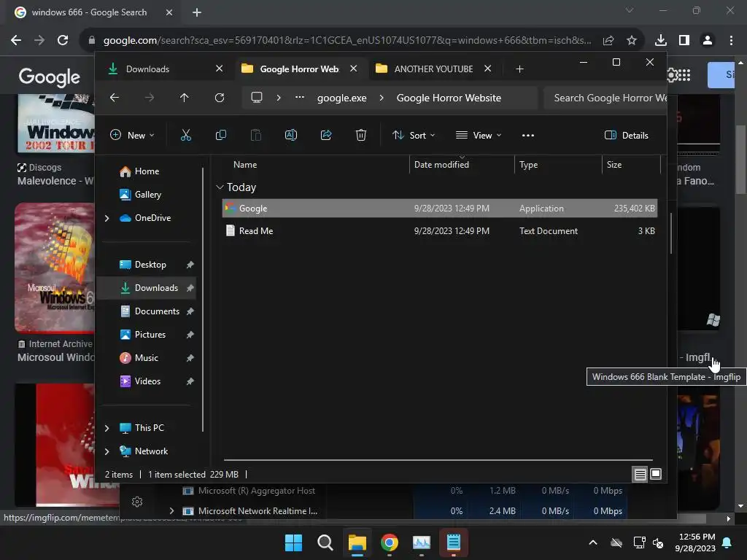Switch to large thumbnails view icon in status bar
Screen dimensions: 747x560
coord(656,474)
